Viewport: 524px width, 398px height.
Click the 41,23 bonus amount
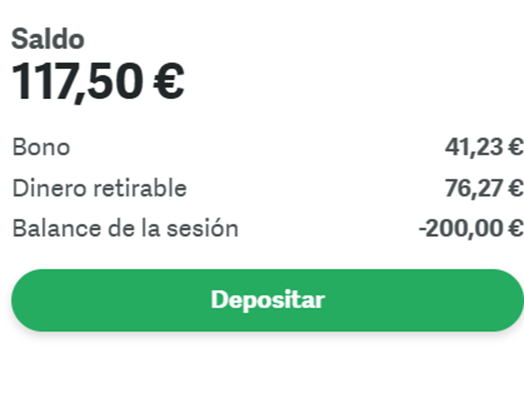coord(474,147)
